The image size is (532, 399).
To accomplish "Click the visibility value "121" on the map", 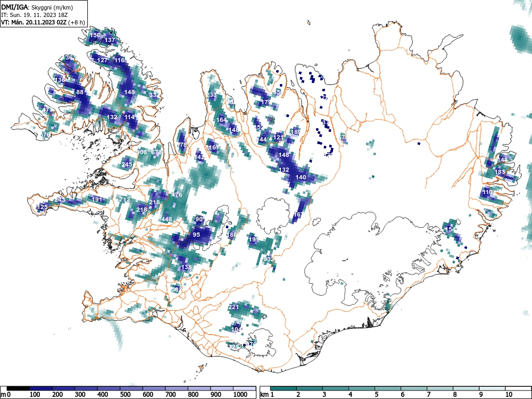I will click(x=278, y=137).
